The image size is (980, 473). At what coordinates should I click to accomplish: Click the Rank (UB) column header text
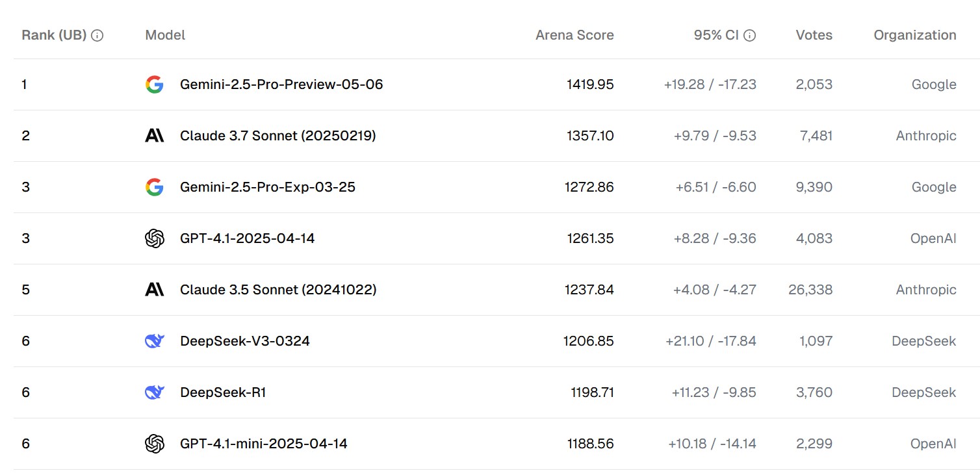54,35
